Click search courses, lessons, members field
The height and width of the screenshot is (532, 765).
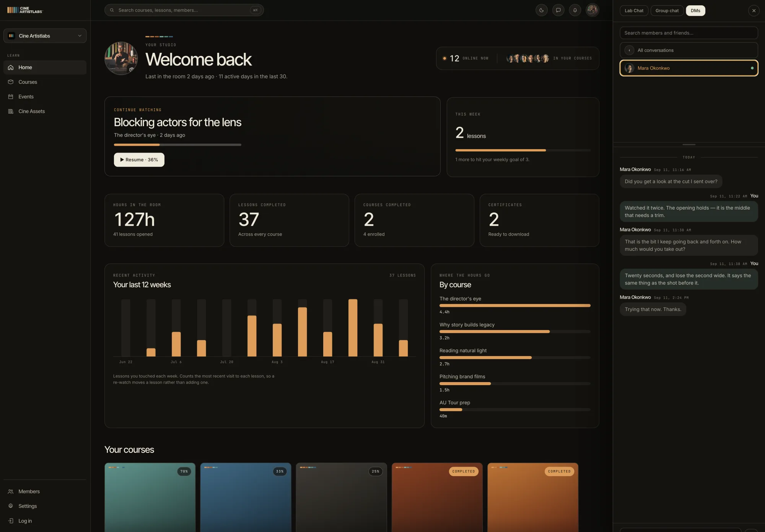[x=184, y=10]
